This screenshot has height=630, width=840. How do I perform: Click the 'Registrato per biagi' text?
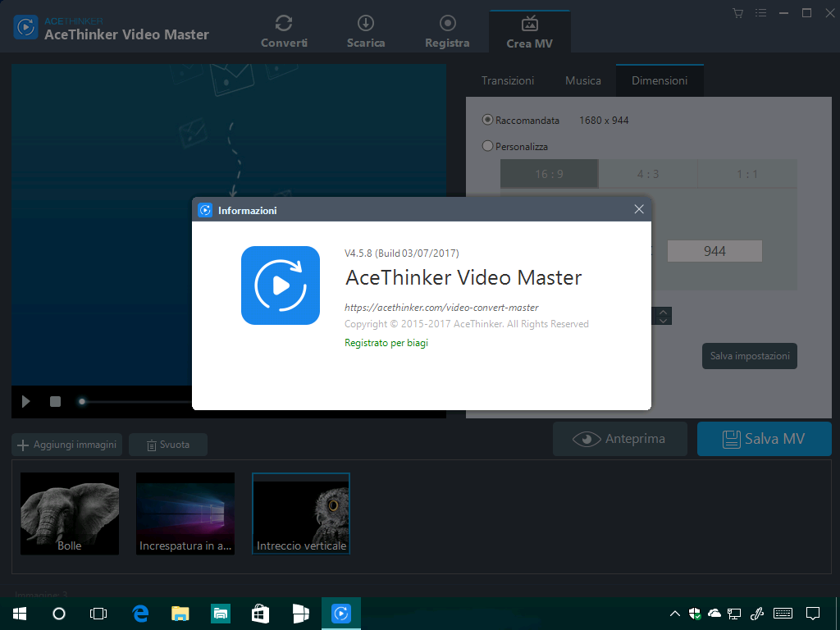[x=386, y=343]
